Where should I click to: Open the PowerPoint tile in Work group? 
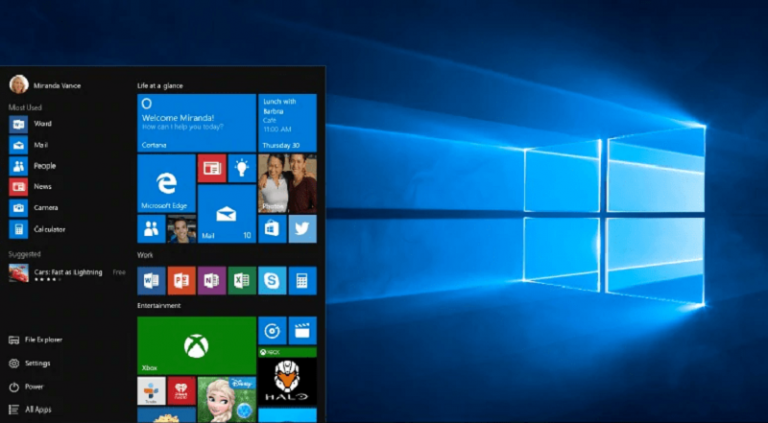(181, 280)
